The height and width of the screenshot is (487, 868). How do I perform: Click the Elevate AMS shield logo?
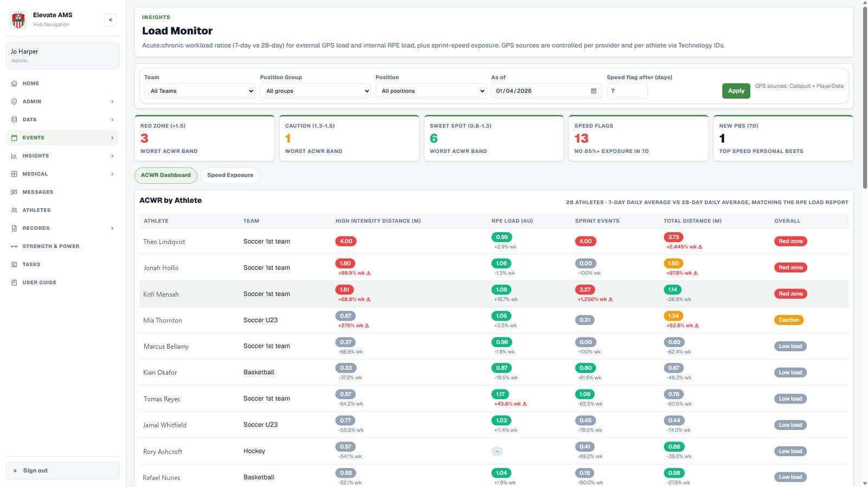pos(18,20)
